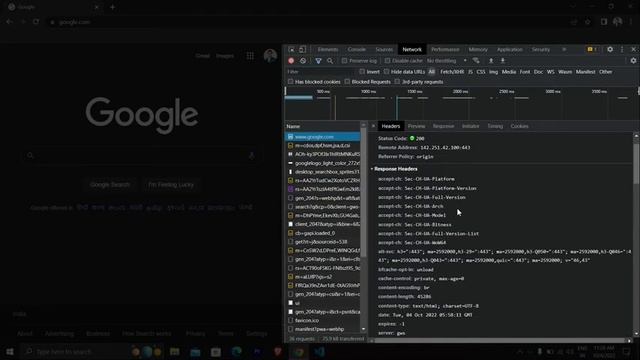The image size is (640, 360).
Task: Show the yellow issues warning badge
Action: pyautogui.click(x=592, y=49)
